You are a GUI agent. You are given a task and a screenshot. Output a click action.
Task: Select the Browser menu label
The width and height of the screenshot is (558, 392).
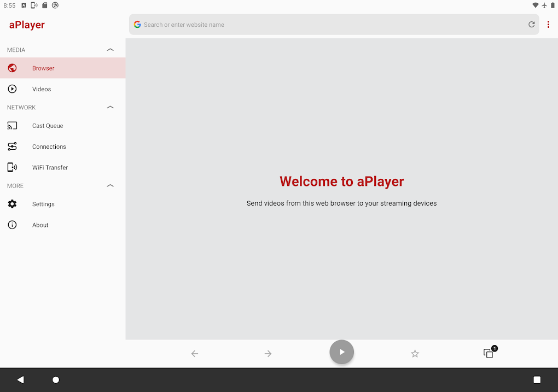(x=43, y=68)
